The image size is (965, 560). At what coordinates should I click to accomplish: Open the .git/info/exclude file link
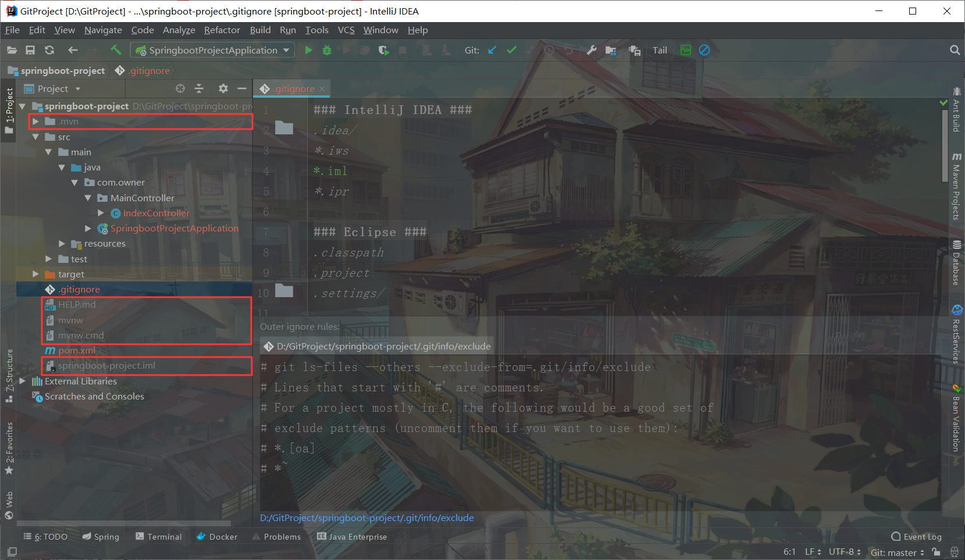(367, 518)
